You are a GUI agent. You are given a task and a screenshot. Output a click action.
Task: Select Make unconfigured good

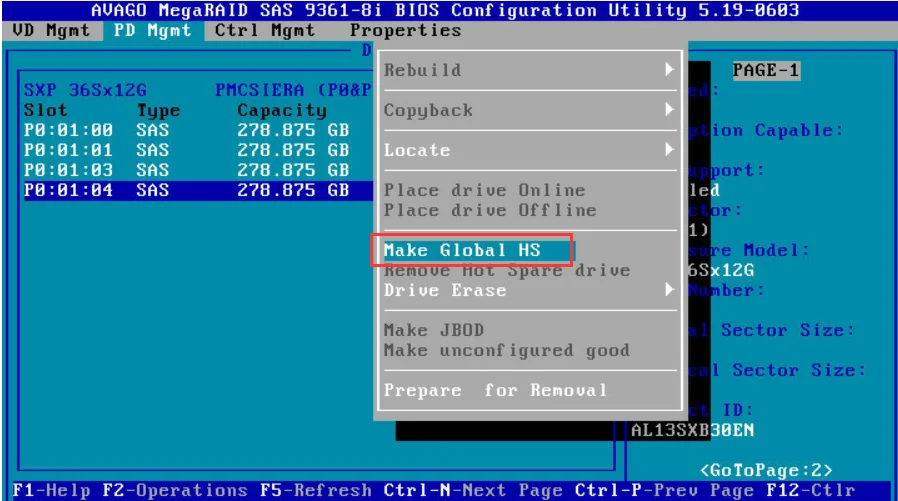[x=507, y=350]
